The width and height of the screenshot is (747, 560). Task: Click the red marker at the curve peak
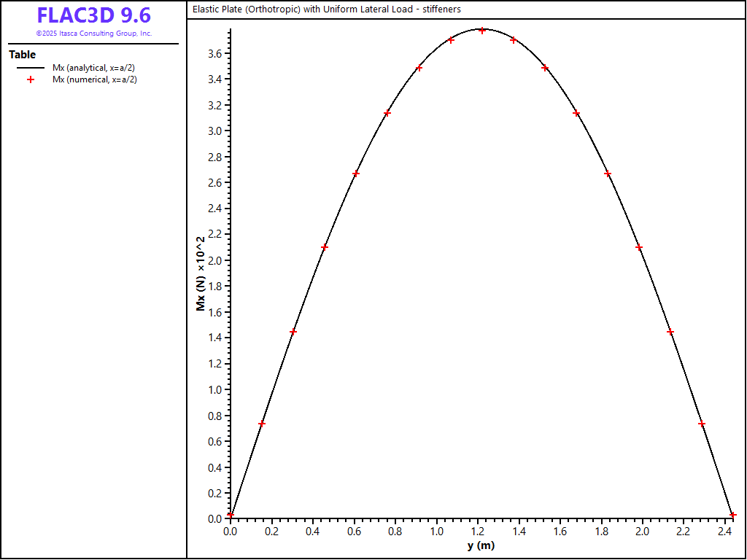pyautogui.click(x=482, y=31)
